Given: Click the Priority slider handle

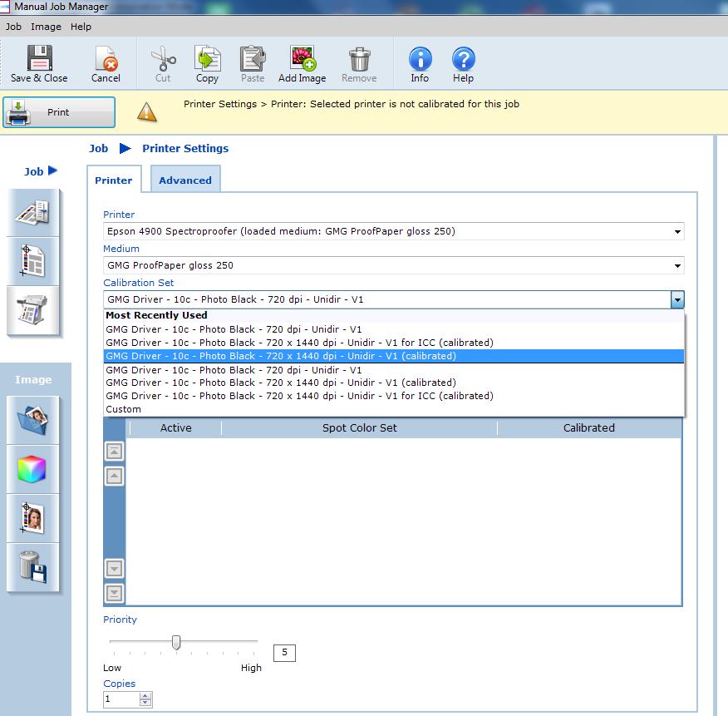Looking at the screenshot, I should (176, 642).
